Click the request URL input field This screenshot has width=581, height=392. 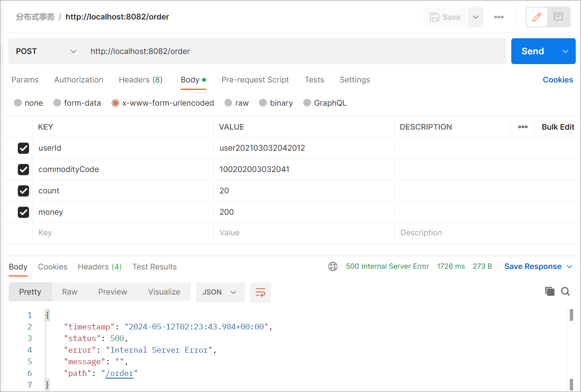[294, 51]
